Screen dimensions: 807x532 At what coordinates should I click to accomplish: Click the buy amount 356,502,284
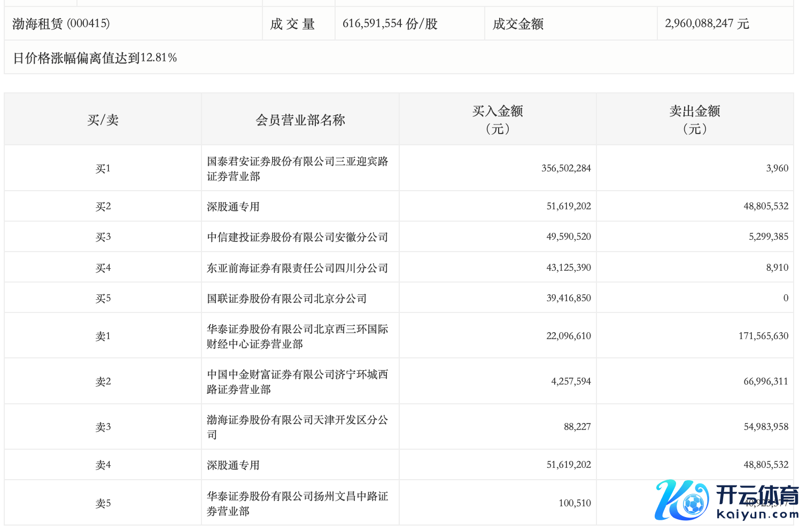(565, 168)
